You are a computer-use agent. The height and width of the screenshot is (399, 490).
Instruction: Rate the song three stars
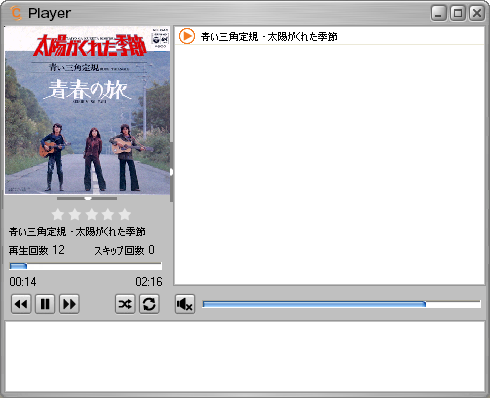tap(91, 214)
